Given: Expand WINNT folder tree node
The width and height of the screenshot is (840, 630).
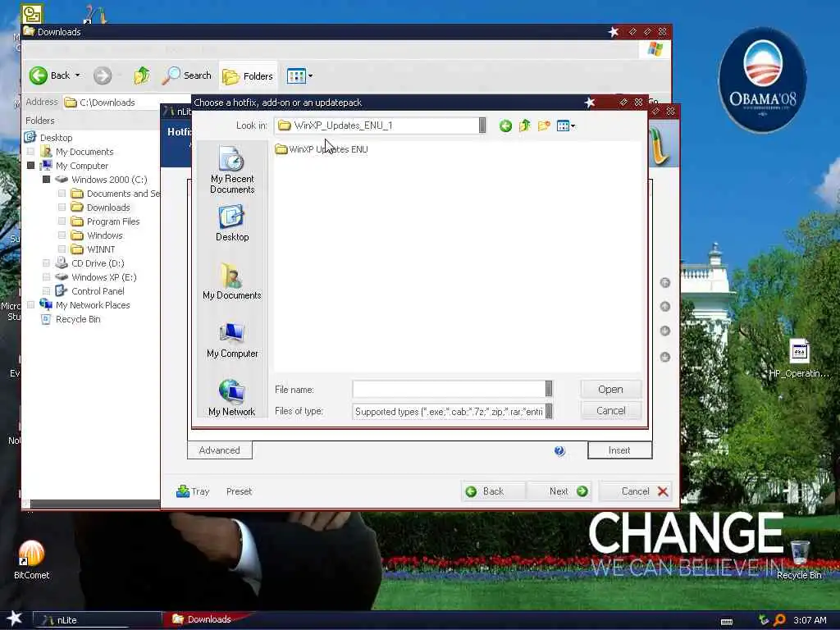Looking at the screenshot, I should (x=62, y=249).
